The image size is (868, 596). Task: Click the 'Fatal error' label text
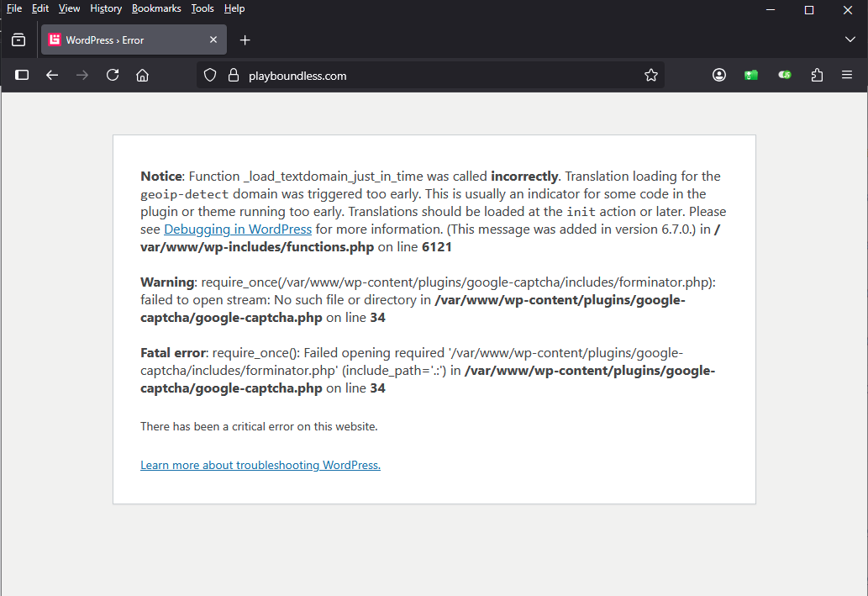[x=173, y=353]
